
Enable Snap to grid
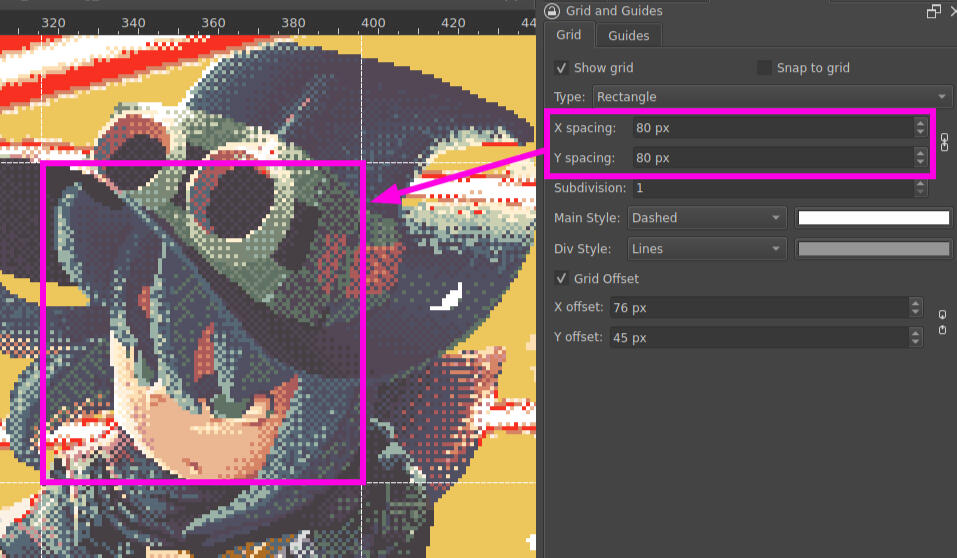click(765, 68)
